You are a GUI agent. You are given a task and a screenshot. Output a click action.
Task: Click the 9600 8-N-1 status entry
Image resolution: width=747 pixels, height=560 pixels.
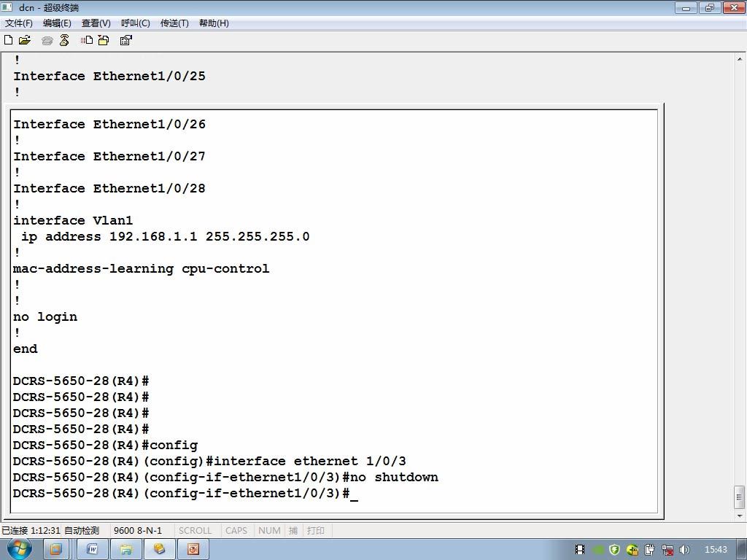138,531
